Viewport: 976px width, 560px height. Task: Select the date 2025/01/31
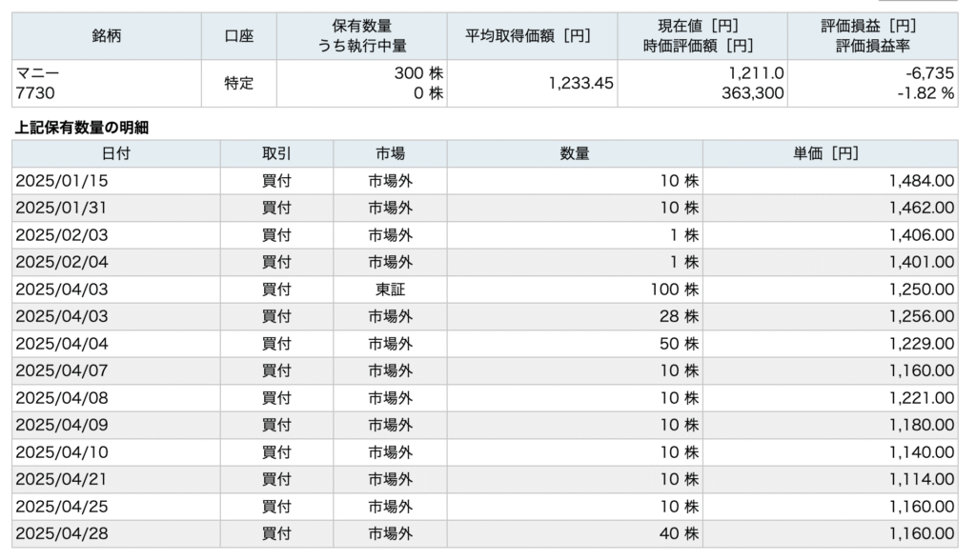pyautogui.click(x=61, y=208)
